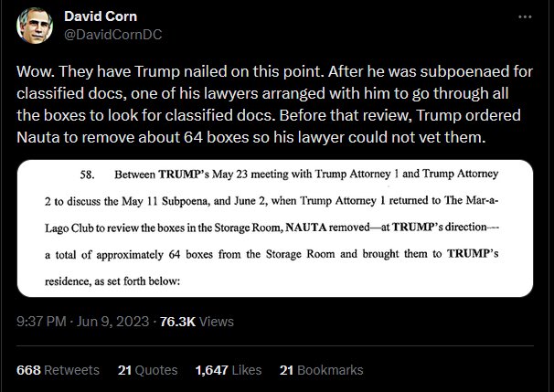Viewport: 554px width, 392px height.
Task: Click the 'residence, as set forth below' line
Action: [112, 281]
